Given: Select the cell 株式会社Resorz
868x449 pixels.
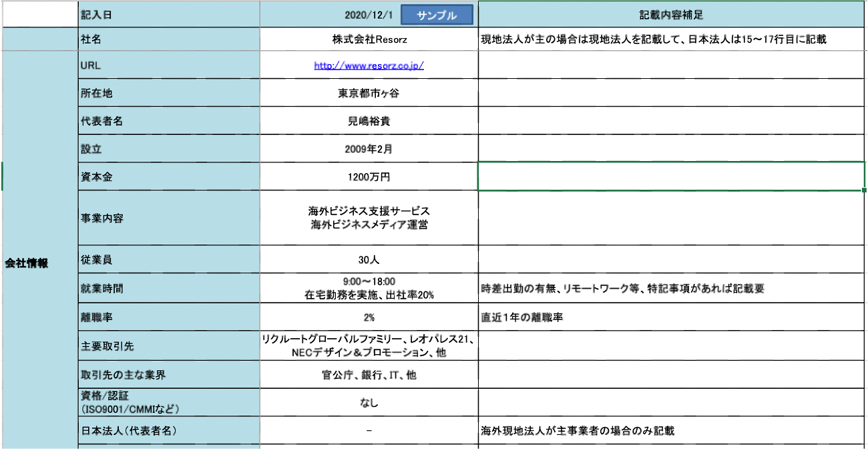Looking at the screenshot, I should pos(369,39).
